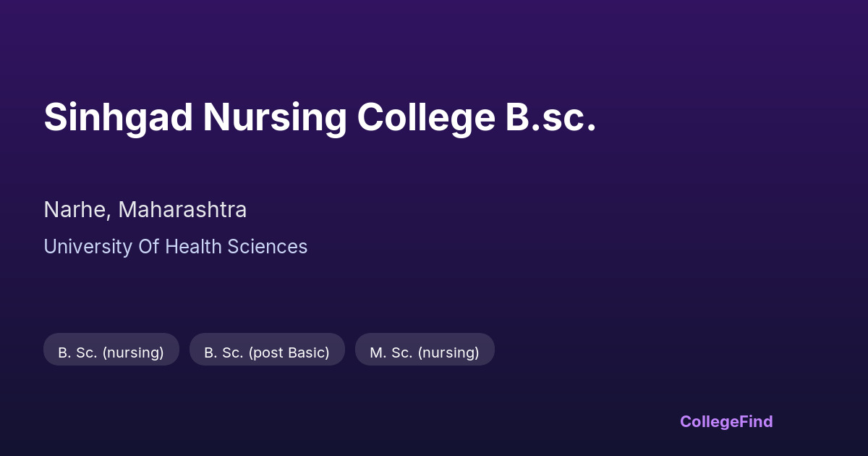
Task: Click "(post Basic)" text inside the second chip
Action: pyautogui.click(x=289, y=352)
